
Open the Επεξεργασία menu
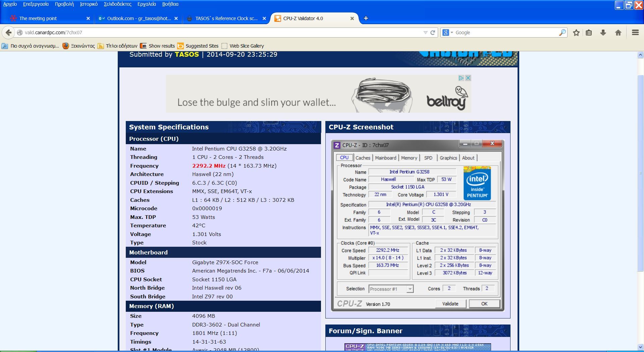pyautogui.click(x=36, y=4)
